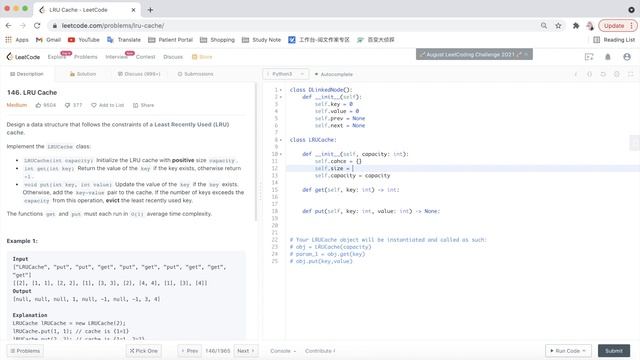The image size is (640, 360).
Task: Collapse __init__ fold arrow at line 10
Action: (x=281, y=154)
